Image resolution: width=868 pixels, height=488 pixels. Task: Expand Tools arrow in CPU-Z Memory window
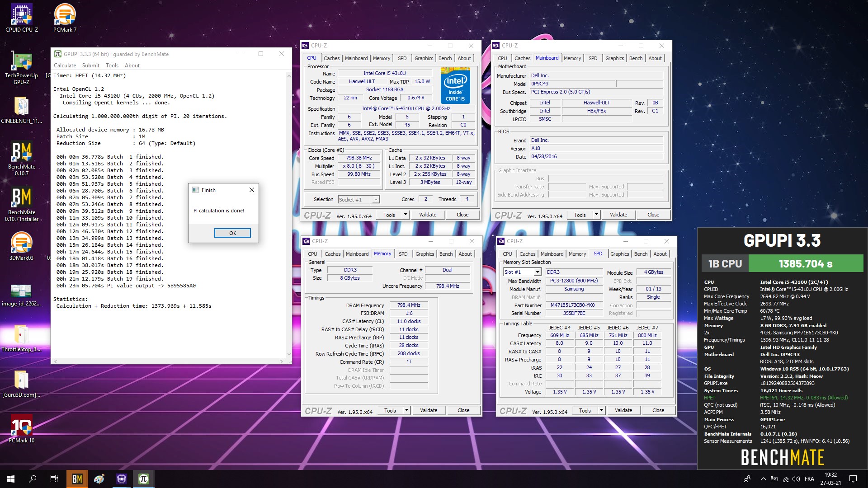pyautogui.click(x=406, y=410)
